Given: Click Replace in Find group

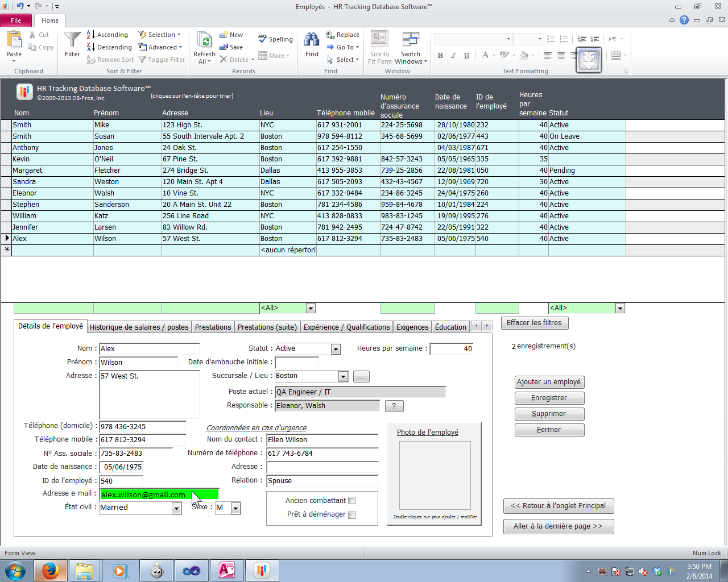Looking at the screenshot, I should (342, 35).
